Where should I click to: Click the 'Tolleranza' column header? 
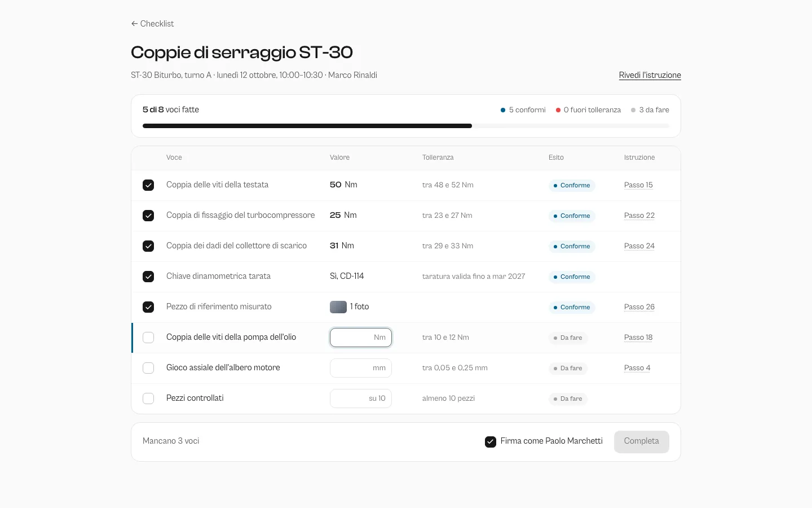[438, 157]
